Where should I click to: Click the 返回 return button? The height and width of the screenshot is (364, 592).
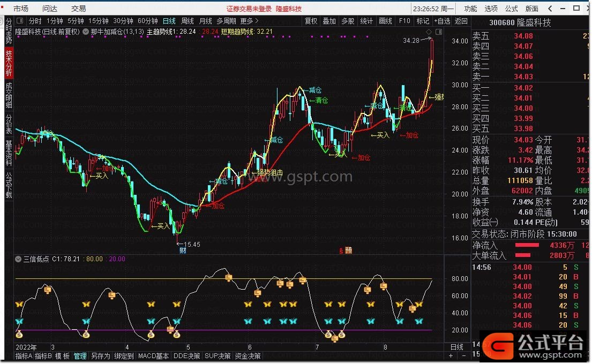tap(461, 21)
